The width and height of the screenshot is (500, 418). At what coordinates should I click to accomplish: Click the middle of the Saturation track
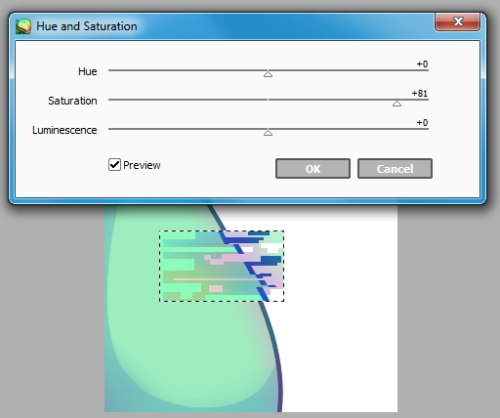268,99
